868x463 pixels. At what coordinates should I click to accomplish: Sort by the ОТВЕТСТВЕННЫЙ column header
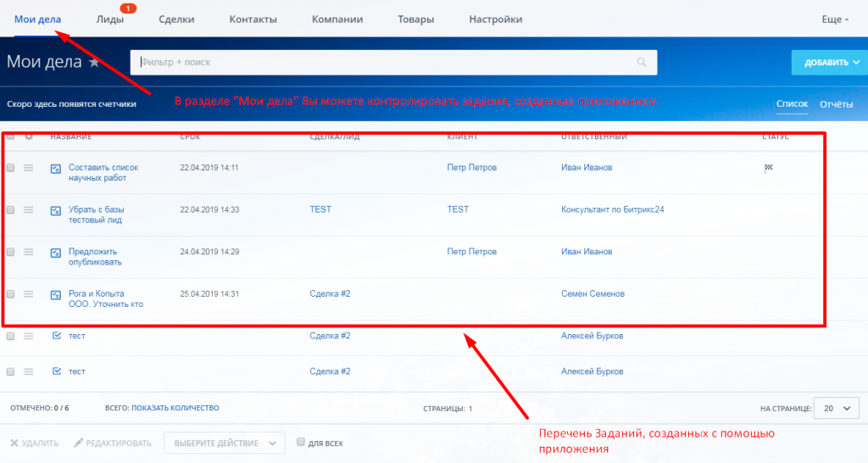594,137
